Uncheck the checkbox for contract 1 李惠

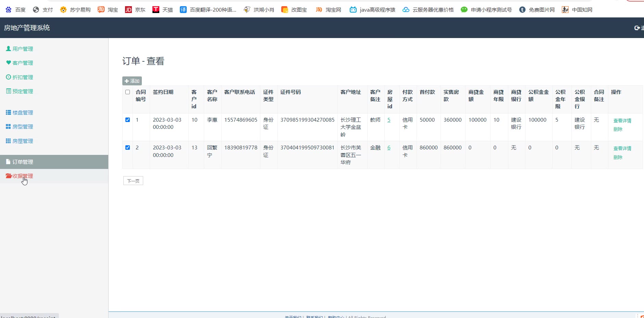point(128,120)
